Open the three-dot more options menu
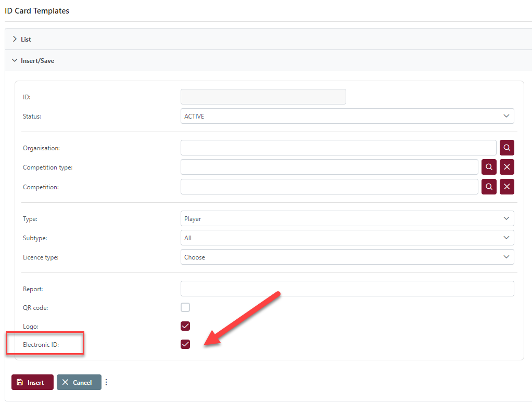The width and height of the screenshot is (532, 403). coord(106,382)
